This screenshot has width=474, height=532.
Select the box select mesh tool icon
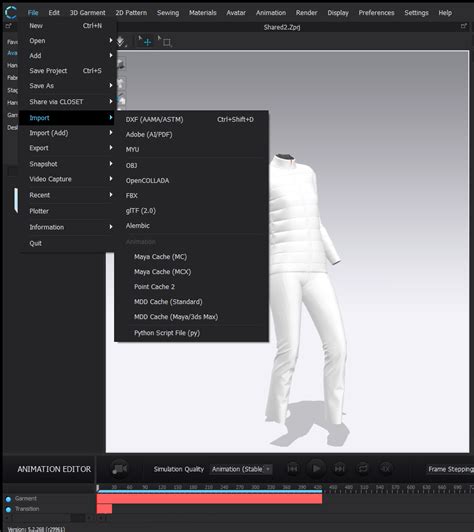pos(166,42)
